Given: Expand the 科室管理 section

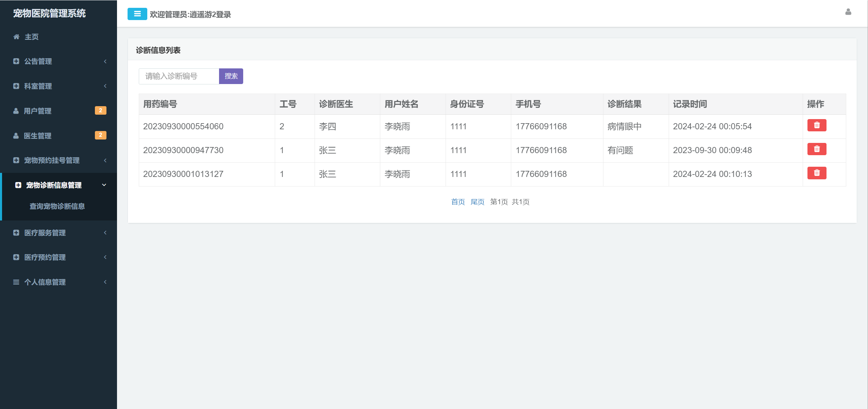Looking at the screenshot, I should pyautogui.click(x=37, y=86).
